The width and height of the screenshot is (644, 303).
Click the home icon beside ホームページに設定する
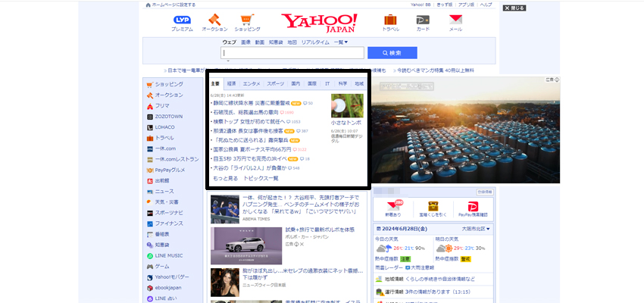click(148, 5)
